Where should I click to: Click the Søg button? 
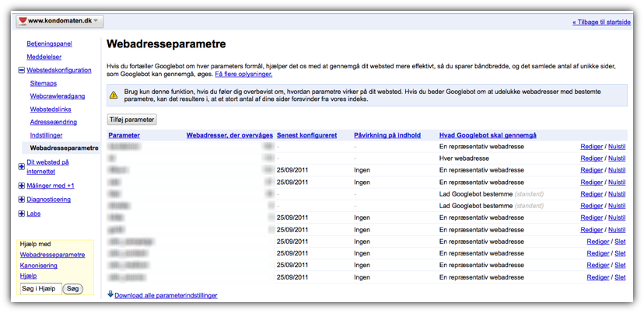tap(72, 289)
